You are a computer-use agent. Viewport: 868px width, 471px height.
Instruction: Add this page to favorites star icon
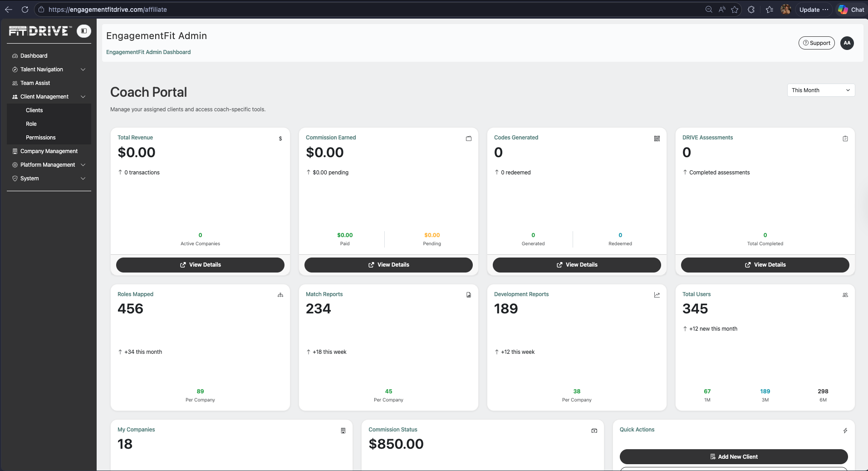coord(735,10)
